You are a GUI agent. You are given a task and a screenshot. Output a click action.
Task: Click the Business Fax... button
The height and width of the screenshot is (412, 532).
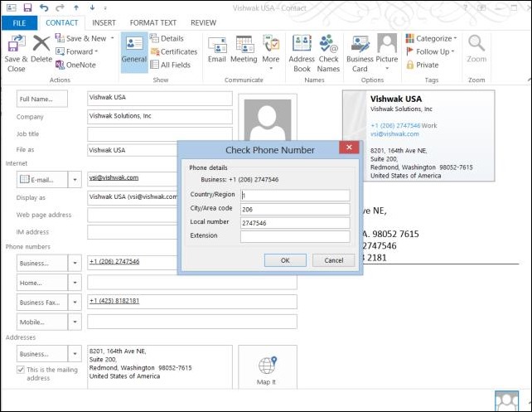pos(42,303)
